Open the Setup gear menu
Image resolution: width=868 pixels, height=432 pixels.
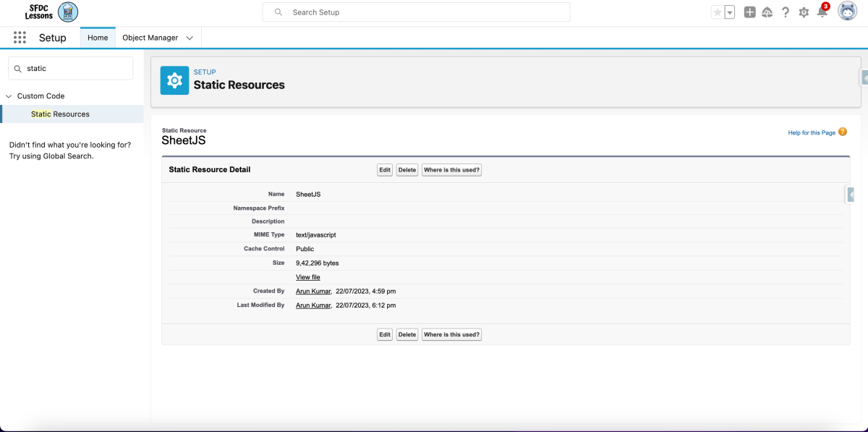point(804,12)
